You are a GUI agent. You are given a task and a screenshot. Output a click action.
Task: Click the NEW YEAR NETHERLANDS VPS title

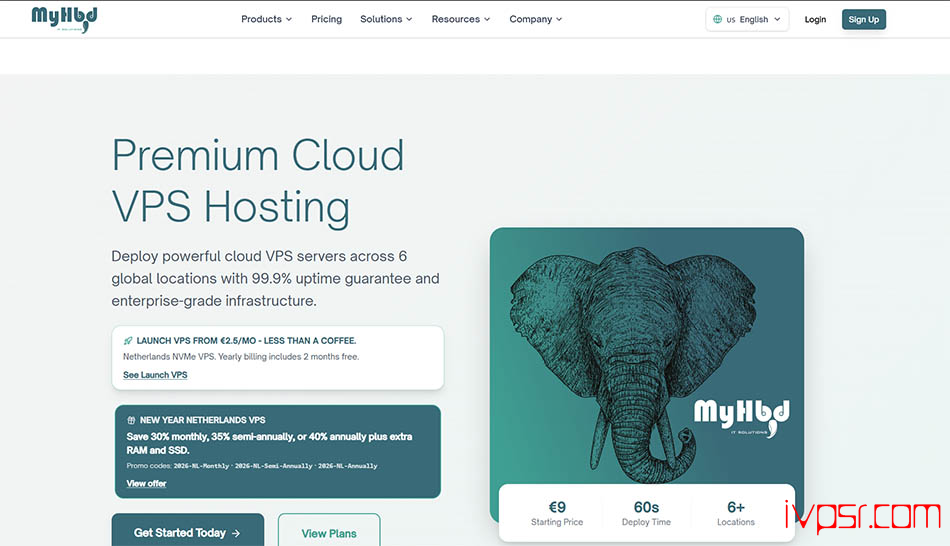[x=202, y=420]
